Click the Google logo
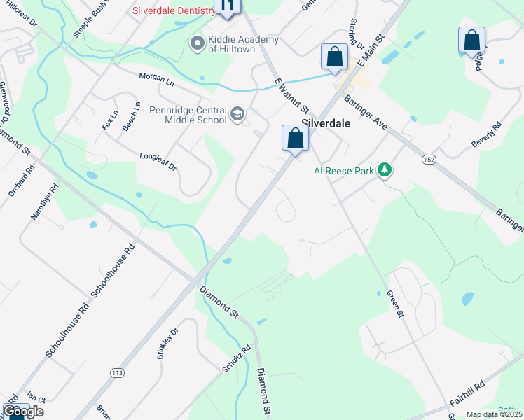Viewport: 524px width, 420px height. click(23, 412)
